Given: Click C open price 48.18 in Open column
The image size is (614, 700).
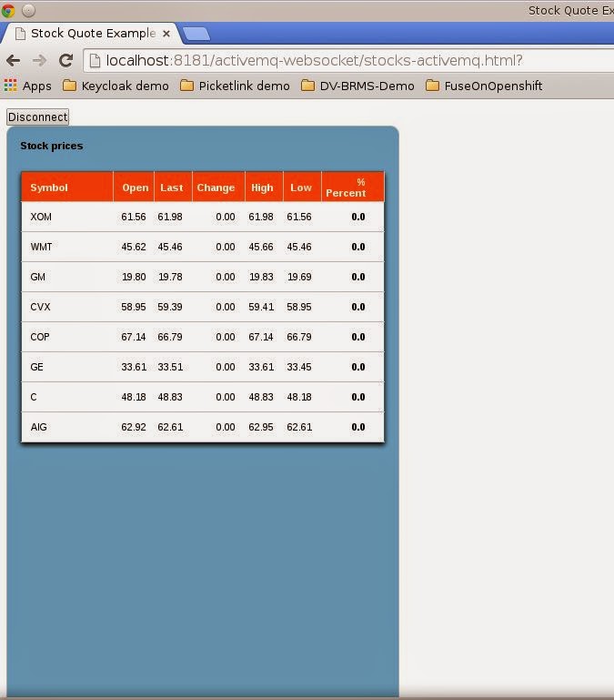Looking at the screenshot, I should point(134,397).
